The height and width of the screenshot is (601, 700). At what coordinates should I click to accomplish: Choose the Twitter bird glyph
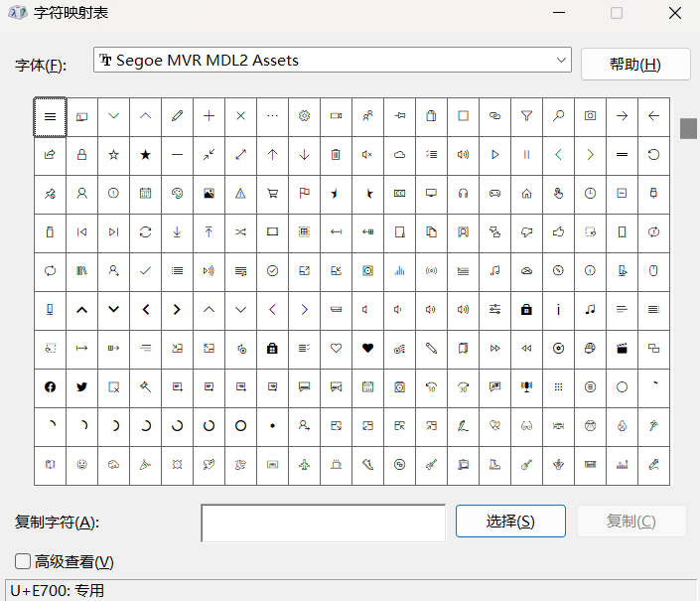point(81,387)
